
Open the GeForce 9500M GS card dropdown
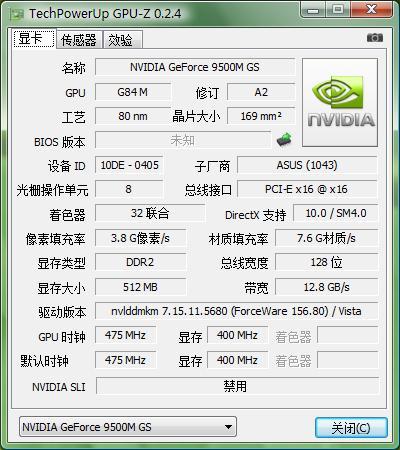pyautogui.click(x=128, y=427)
